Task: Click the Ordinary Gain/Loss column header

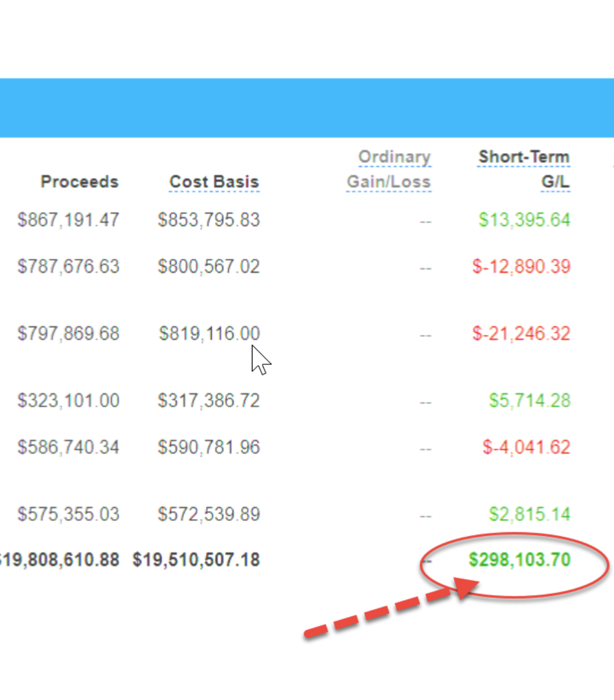Action: coord(389,169)
